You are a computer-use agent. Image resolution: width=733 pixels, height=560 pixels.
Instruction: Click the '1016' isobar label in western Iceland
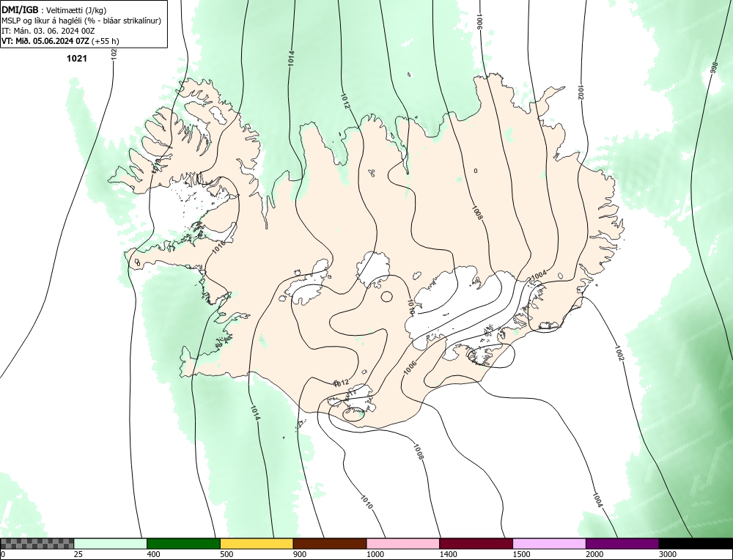218,246
